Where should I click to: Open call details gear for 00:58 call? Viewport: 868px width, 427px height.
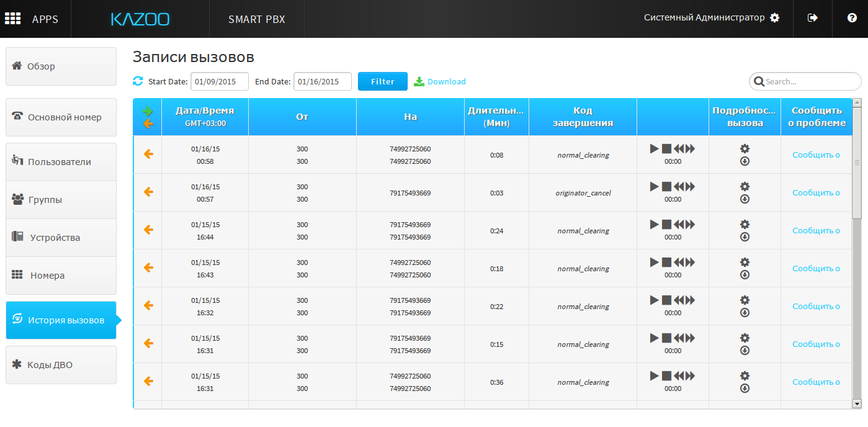tap(745, 148)
